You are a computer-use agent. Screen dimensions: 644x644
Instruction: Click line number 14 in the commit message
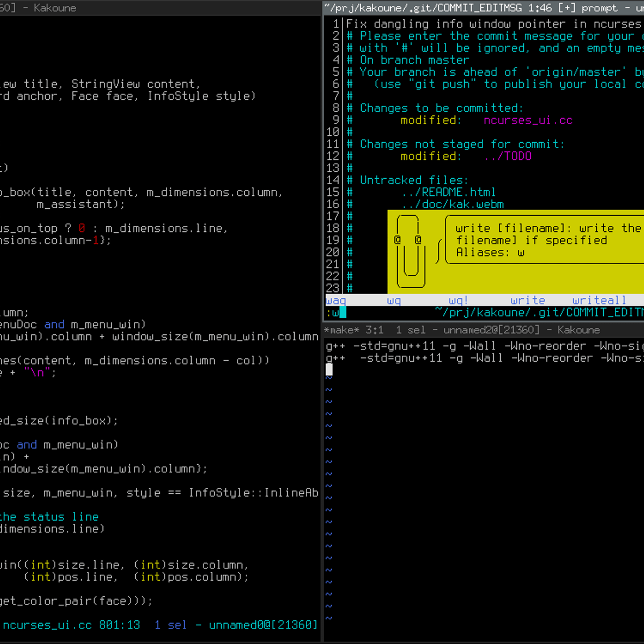[x=333, y=180]
